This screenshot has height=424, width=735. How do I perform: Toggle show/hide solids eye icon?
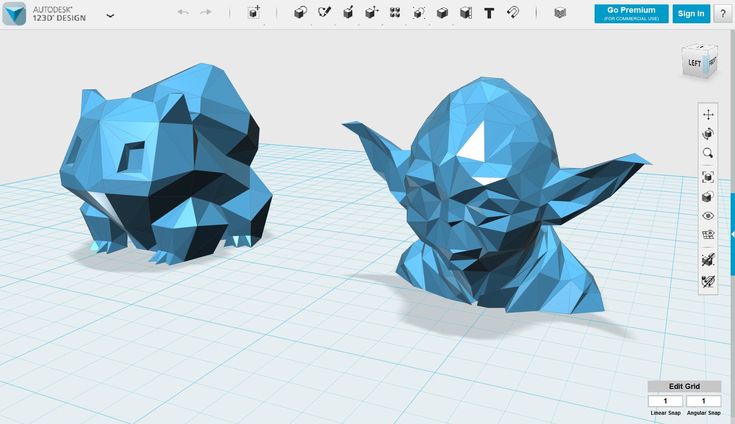(708, 216)
